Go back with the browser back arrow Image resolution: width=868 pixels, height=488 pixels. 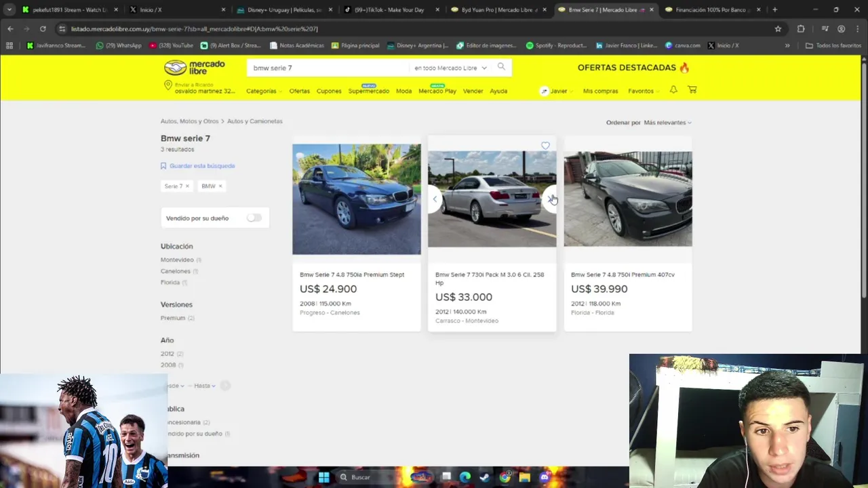point(10,28)
